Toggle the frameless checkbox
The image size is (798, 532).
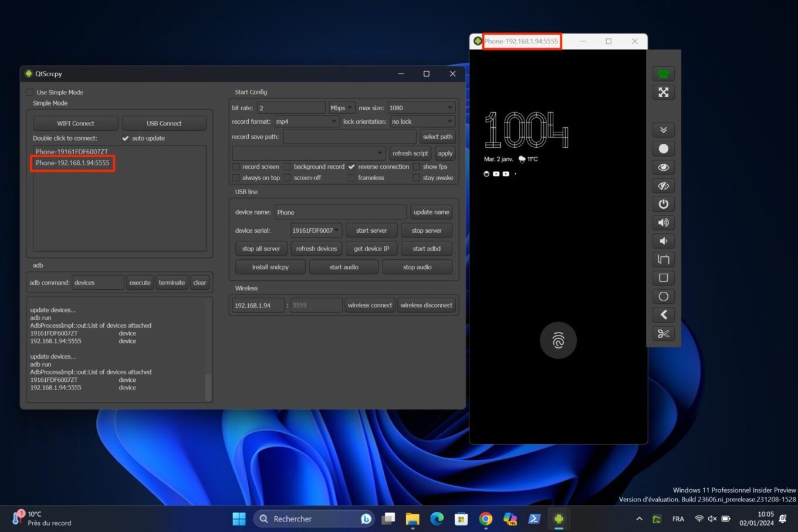[351, 178]
